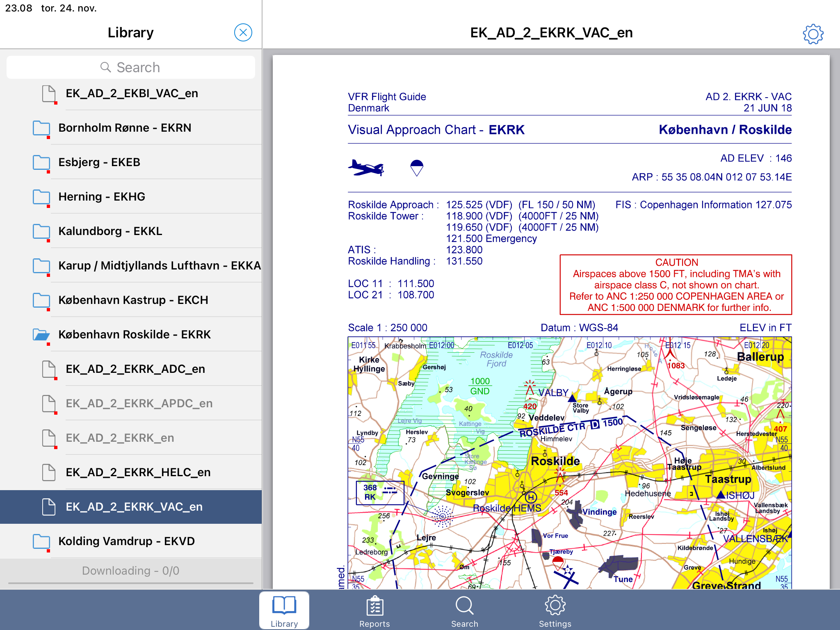Click the open folder icon for København Roskilde
Viewport: 840px width, 630px height.
[x=41, y=335]
